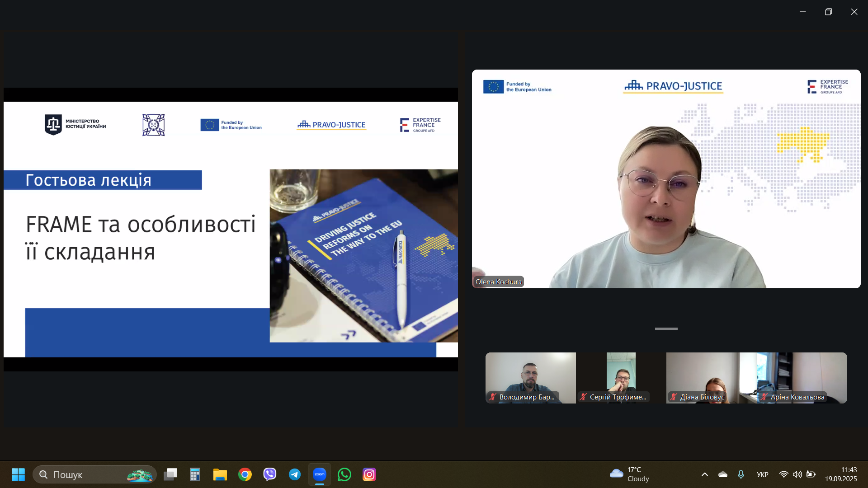Open File Explorer folder icon
The width and height of the screenshot is (868, 488).
click(220, 474)
